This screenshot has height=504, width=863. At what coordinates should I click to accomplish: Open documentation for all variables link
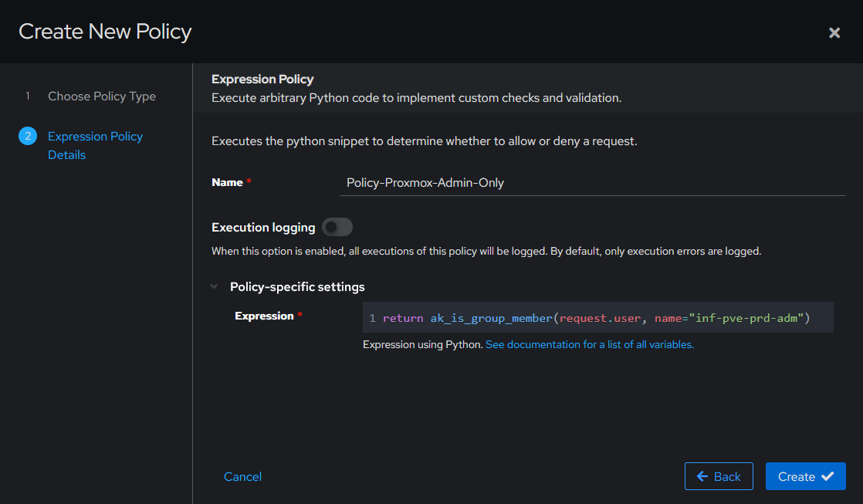(x=590, y=344)
